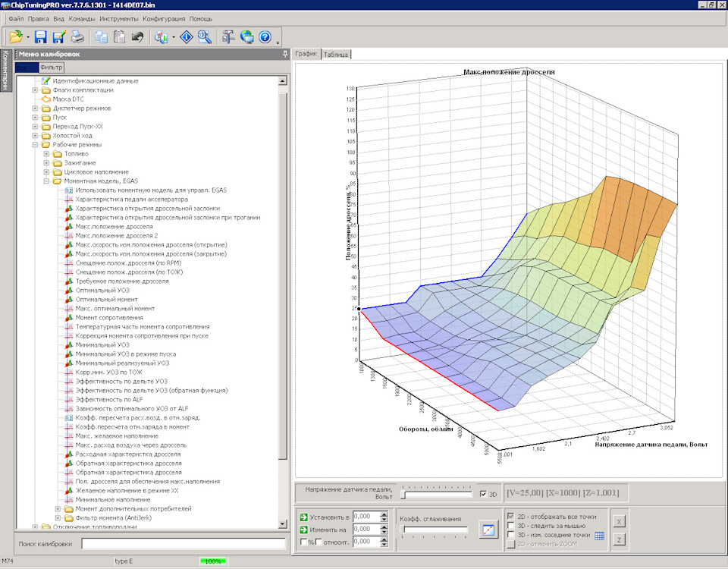Click the save floppy disk icon
Screen dimensions: 728x569
tap(40, 36)
